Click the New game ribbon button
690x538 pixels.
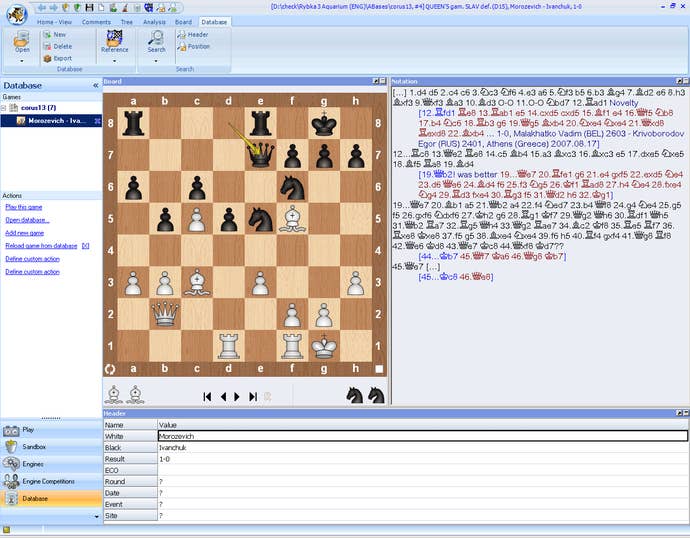click(55, 35)
